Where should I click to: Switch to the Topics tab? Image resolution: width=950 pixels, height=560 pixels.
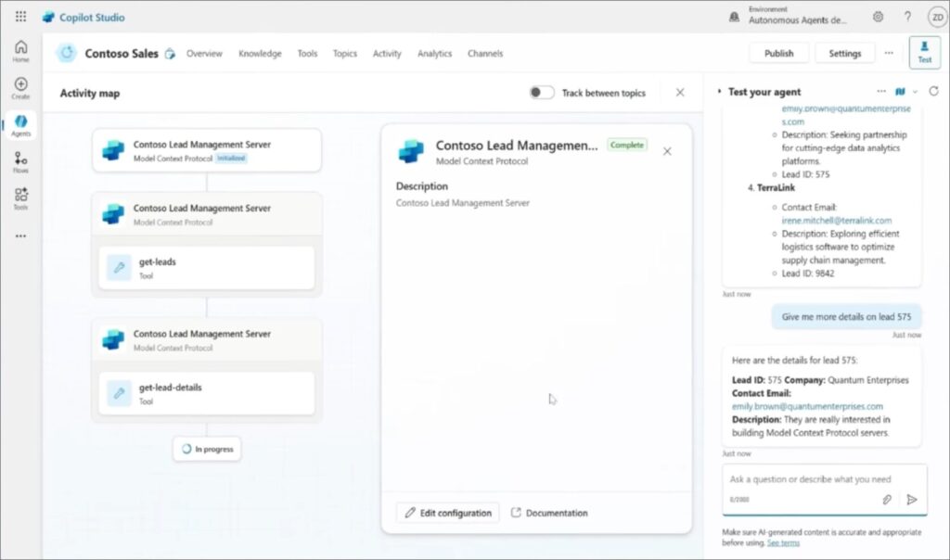[345, 53]
